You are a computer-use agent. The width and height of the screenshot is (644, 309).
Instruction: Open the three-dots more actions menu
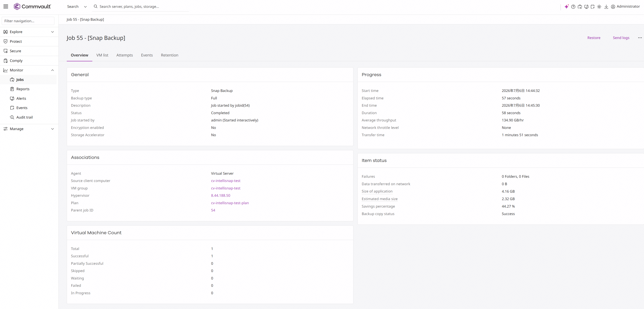click(640, 38)
